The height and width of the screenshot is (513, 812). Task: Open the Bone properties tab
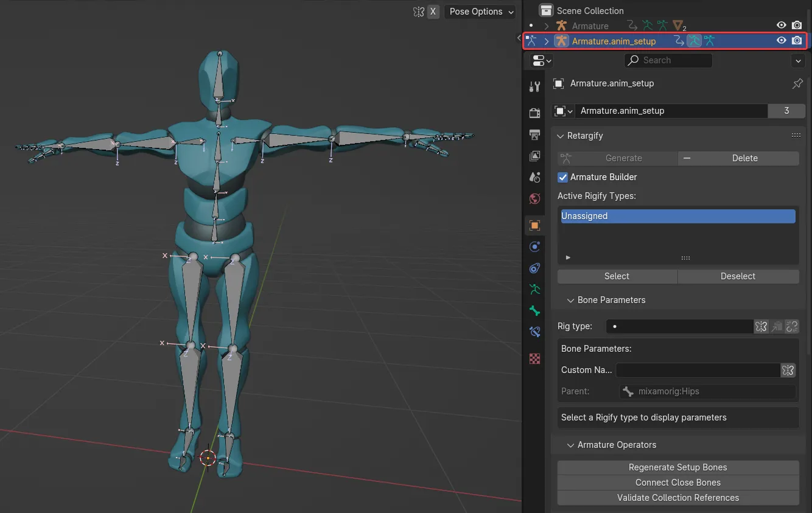(535, 311)
